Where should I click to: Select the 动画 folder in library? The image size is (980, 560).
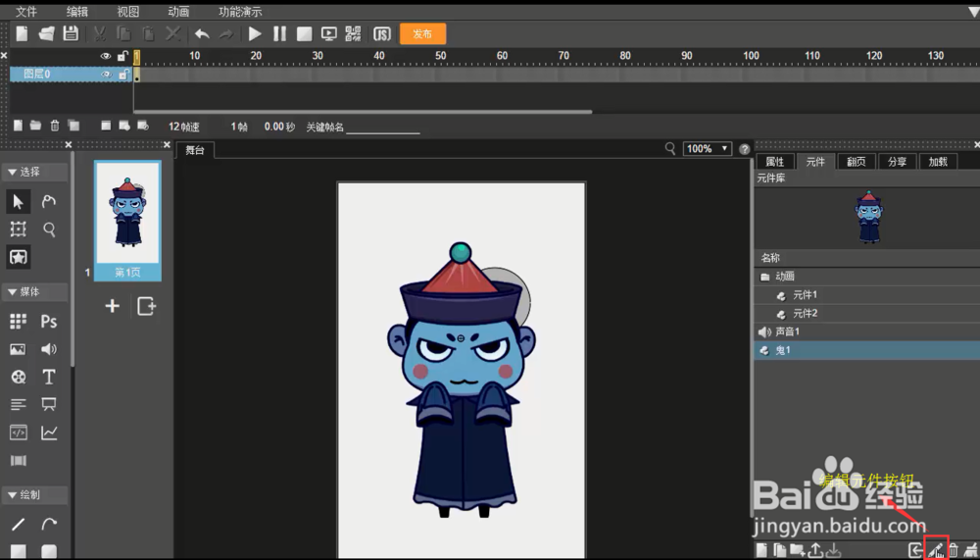point(867,276)
